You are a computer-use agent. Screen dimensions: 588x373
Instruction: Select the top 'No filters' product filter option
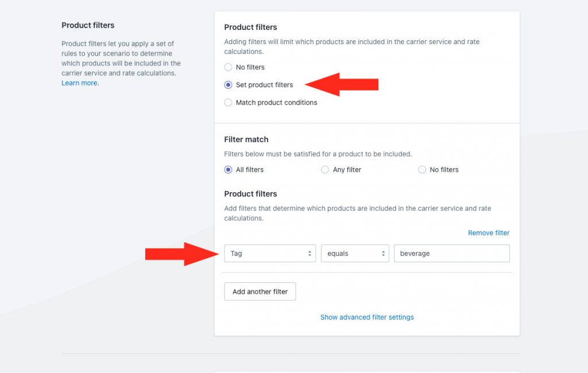coord(228,67)
